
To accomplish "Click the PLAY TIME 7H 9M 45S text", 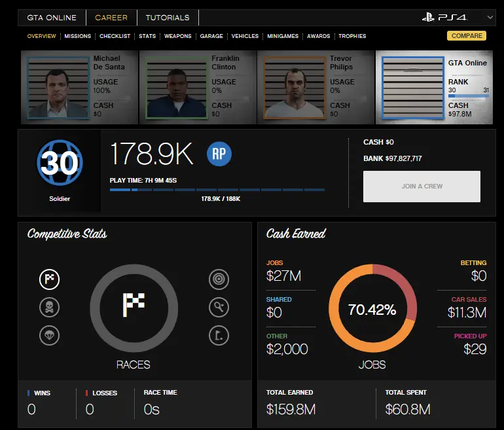I will coord(143,180).
